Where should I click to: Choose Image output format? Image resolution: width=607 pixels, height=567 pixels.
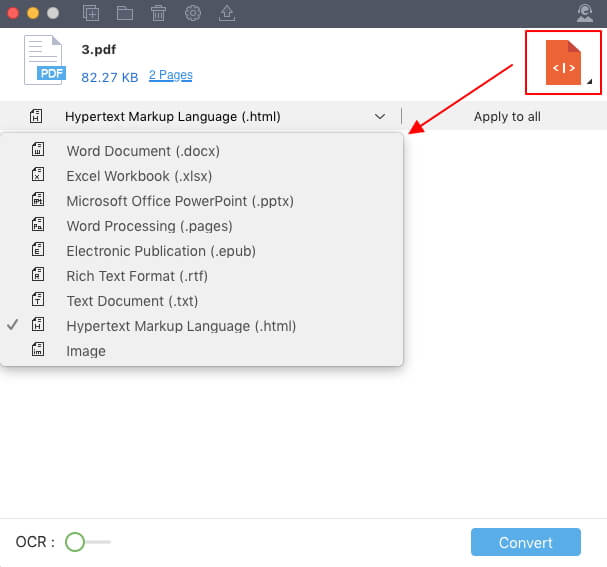click(x=201, y=351)
